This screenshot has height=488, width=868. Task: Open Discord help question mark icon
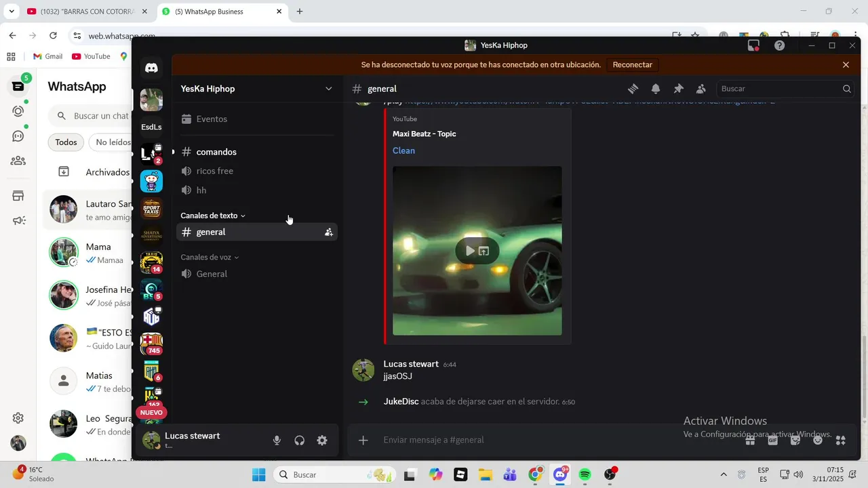[x=780, y=45]
